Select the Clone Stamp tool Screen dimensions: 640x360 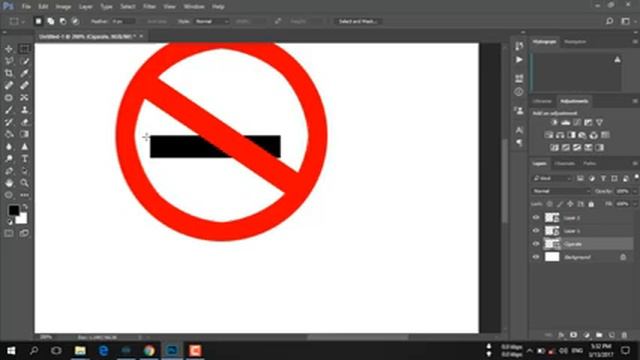click(24, 110)
